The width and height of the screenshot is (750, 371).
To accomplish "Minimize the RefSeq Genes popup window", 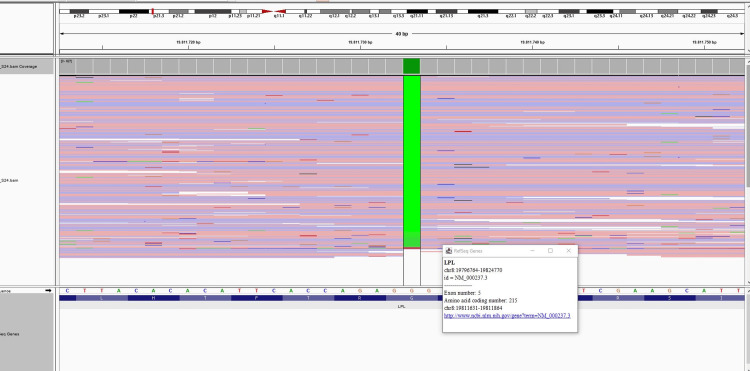I will pyautogui.click(x=532, y=251).
